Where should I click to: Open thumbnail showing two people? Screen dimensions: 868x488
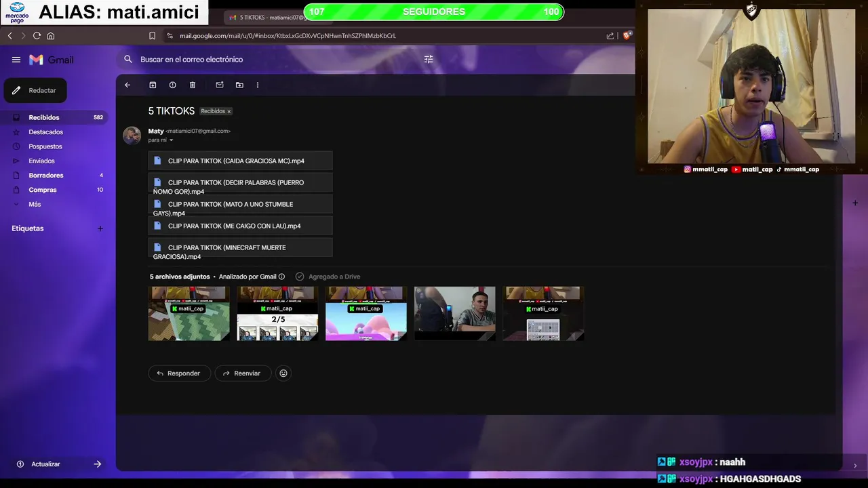(455, 313)
